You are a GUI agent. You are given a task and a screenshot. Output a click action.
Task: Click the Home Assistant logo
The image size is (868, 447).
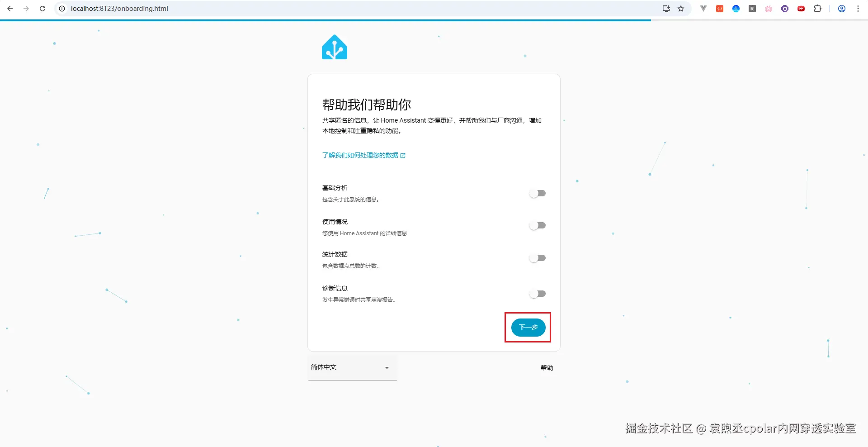[x=335, y=47]
